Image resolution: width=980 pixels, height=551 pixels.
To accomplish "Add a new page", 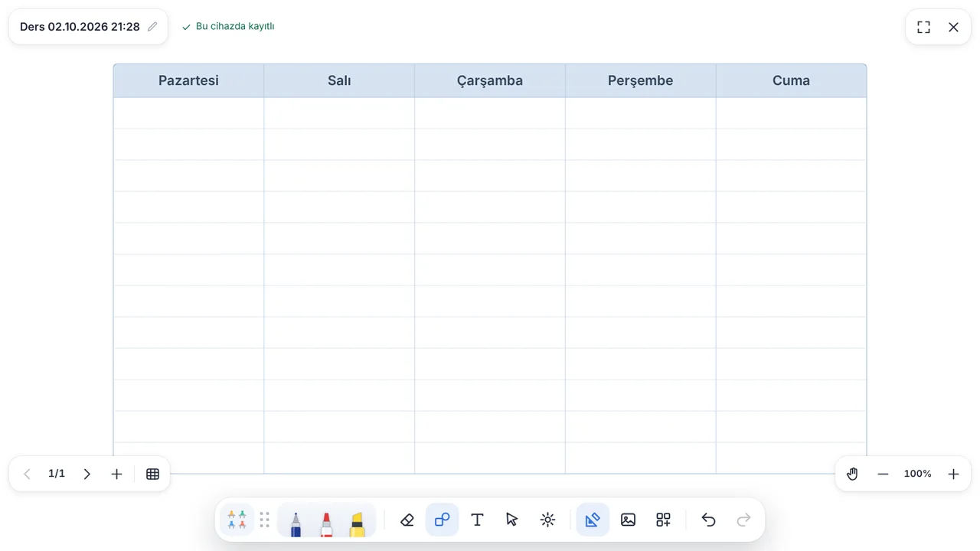I will click(116, 474).
